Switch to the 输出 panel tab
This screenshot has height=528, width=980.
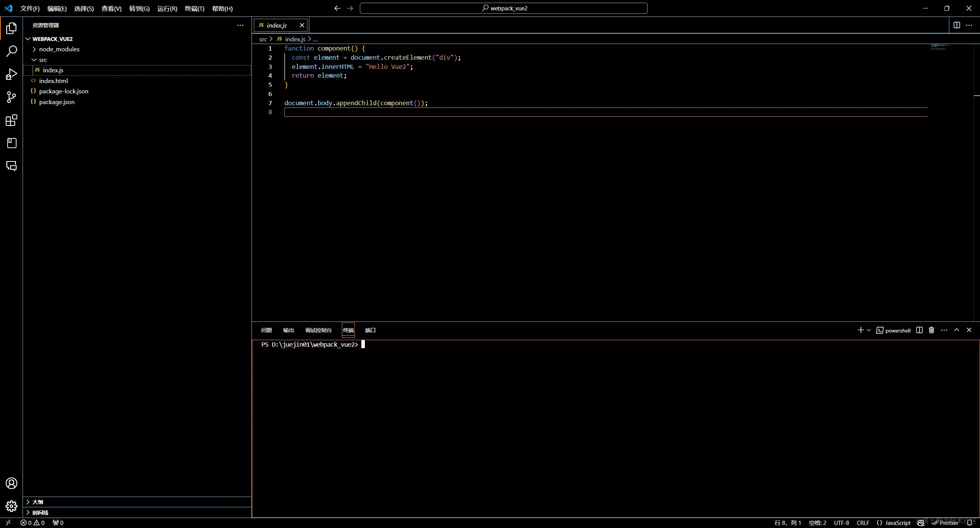tap(288, 330)
